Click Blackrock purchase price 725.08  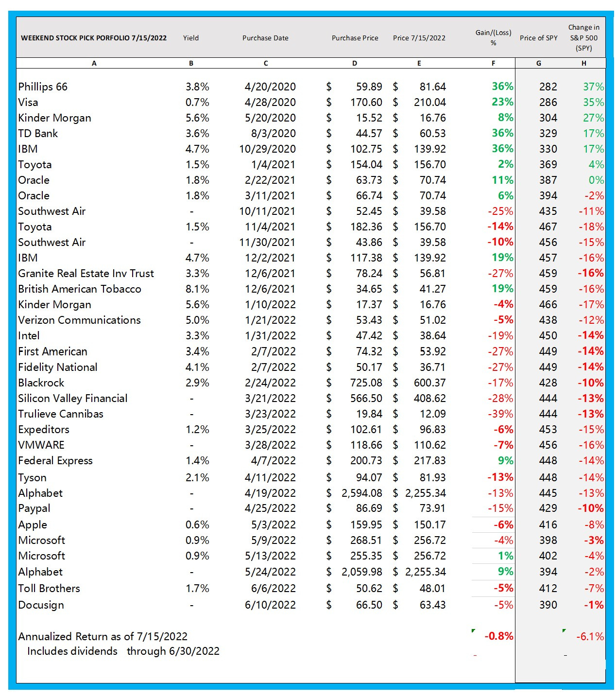(366, 383)
